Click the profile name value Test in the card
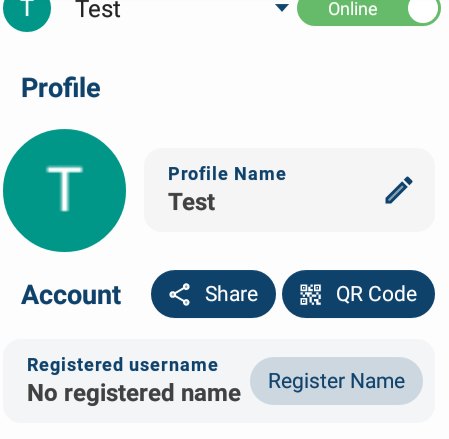The height and width of the screenshot is (439, 449). (192, 202)
